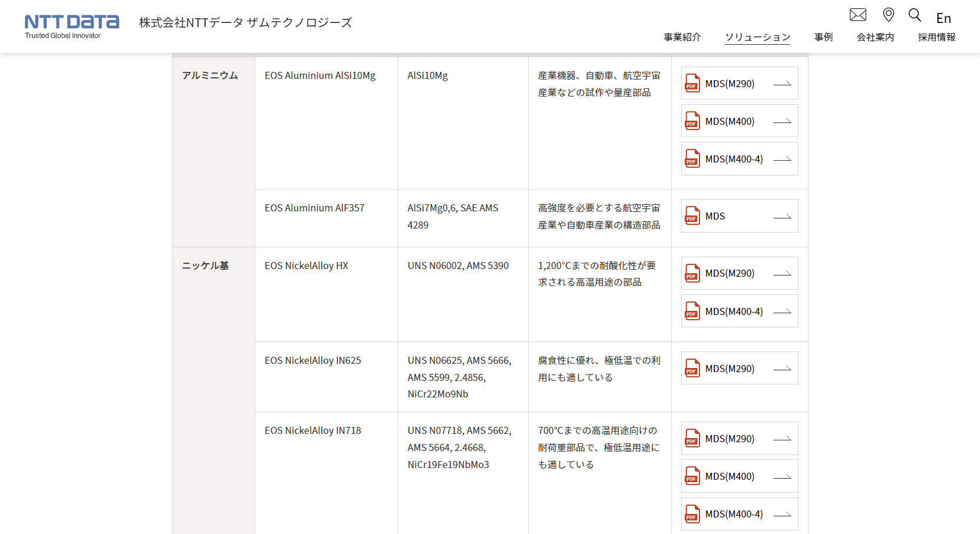Click arrow on IN718 MDS(M400-4) button
980x534 pixels.
[782, 515]
